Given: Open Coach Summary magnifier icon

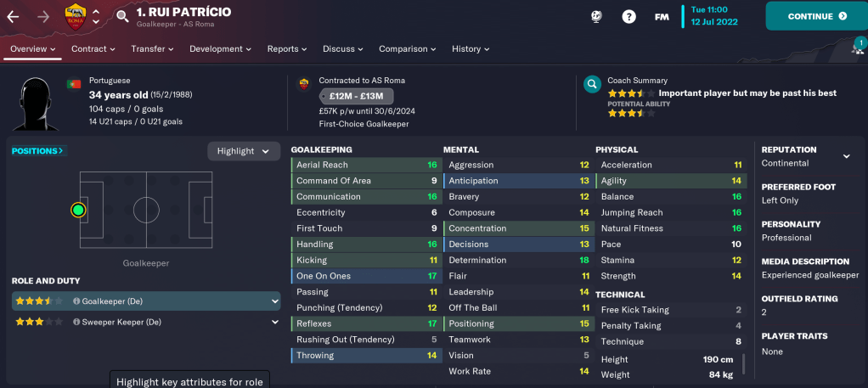Looking at the screenshot, I should pos(592,84).
